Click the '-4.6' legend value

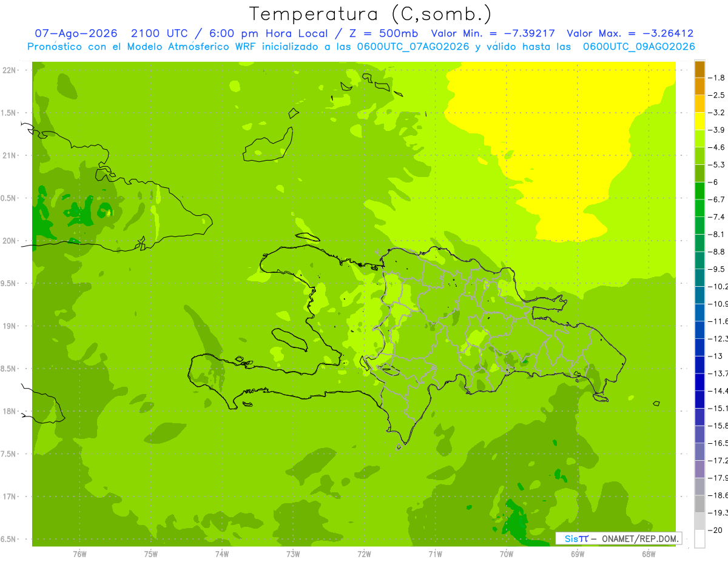point(718,147)
